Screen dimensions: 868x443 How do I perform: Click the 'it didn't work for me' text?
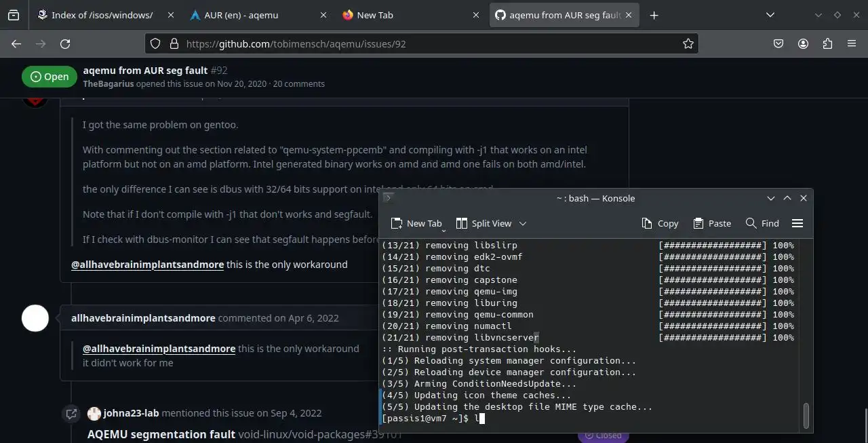(x=128, y=363)
